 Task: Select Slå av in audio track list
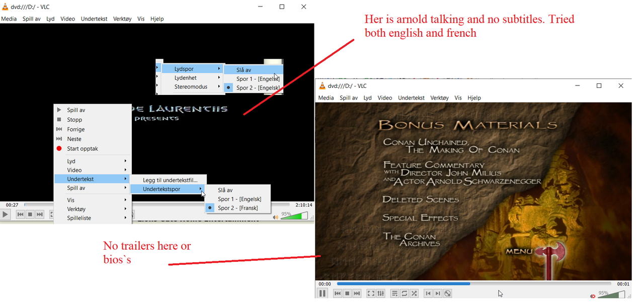[253, 70]
